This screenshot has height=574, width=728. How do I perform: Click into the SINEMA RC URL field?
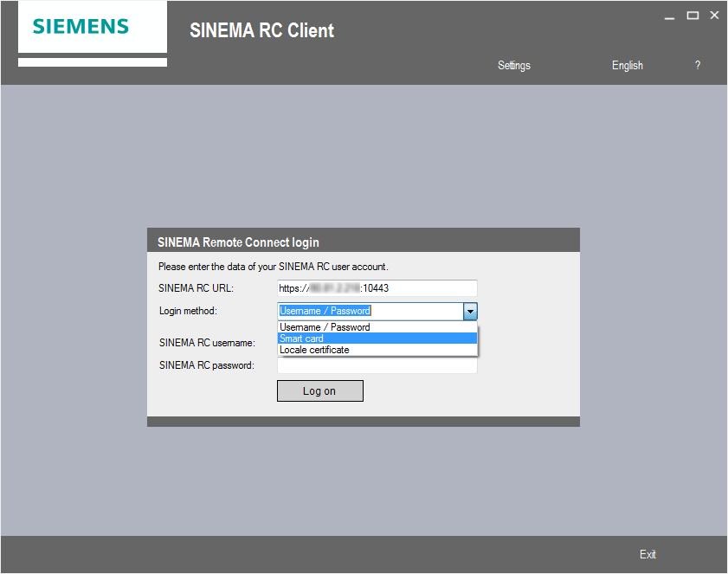click(377, 288)
